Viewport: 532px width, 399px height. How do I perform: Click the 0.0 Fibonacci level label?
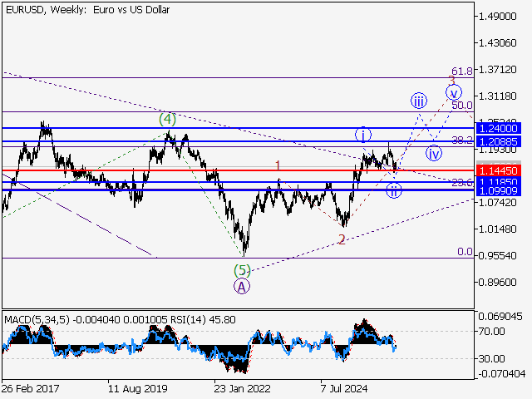[465, 252]
